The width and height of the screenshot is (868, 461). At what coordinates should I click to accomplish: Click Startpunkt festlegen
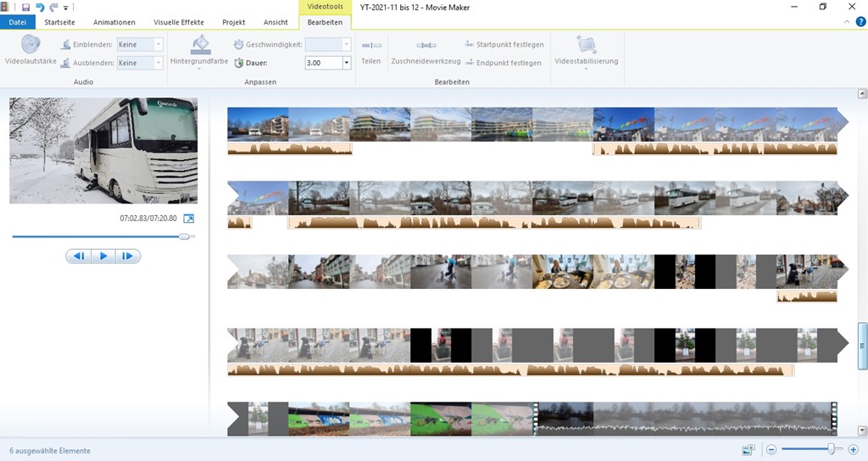click(x=504, y=44)
